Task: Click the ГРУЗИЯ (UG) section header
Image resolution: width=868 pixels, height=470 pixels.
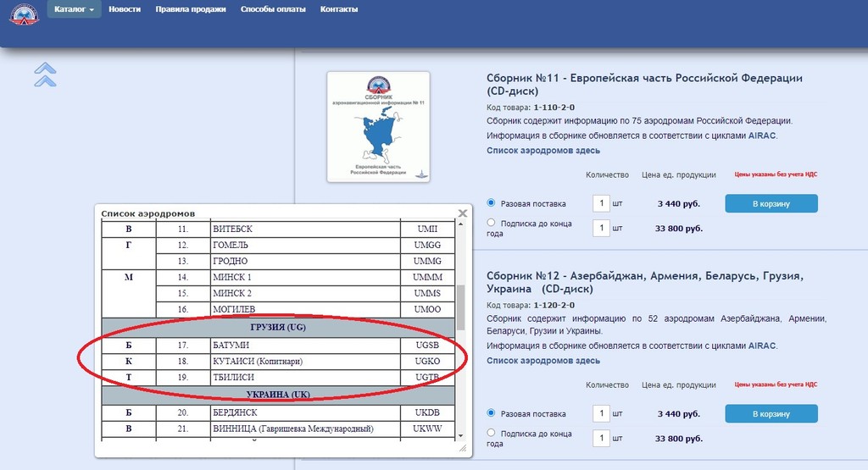Action: pyautogui.click(x=278, y=327)
